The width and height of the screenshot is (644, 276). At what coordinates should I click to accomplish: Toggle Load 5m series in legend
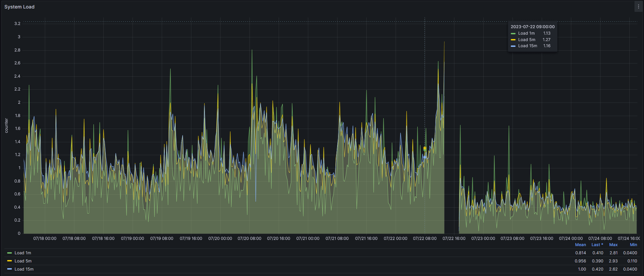23,261
